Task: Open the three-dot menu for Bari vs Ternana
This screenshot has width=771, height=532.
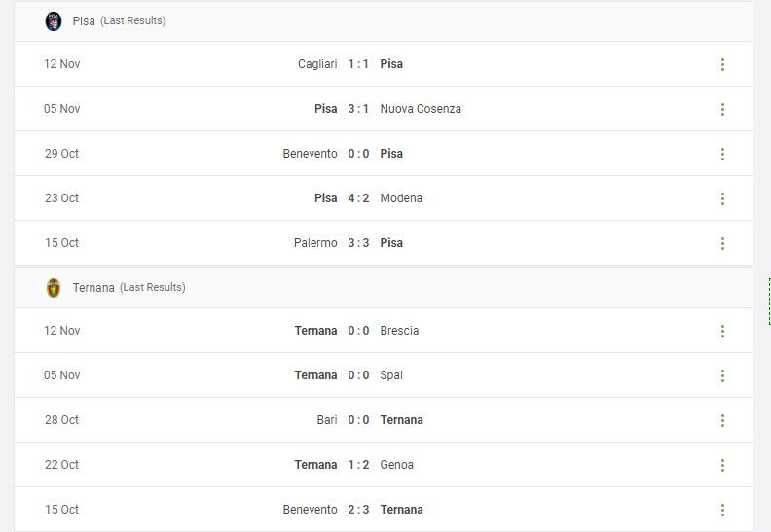Action: pyautogui.click(x=722, y=420)
